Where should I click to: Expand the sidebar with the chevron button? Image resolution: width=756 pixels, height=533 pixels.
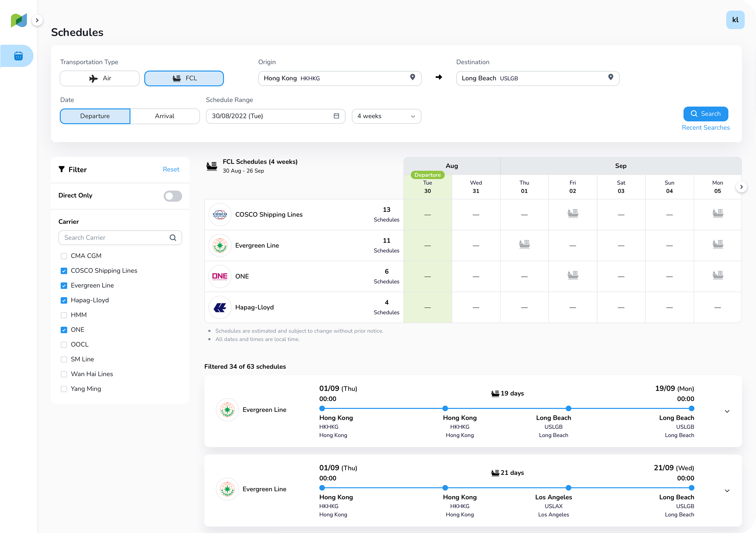click(x=37, y=20)
